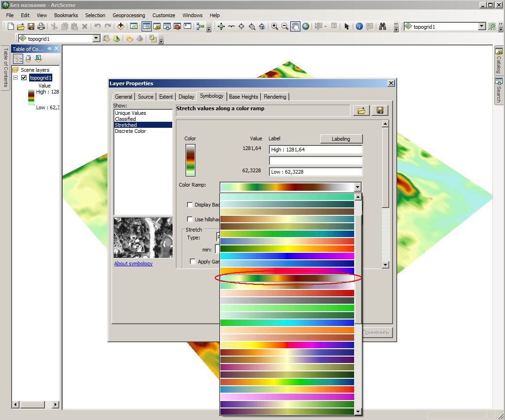Click the Применить apply button

pyautogui.click(x=376, y=332)
